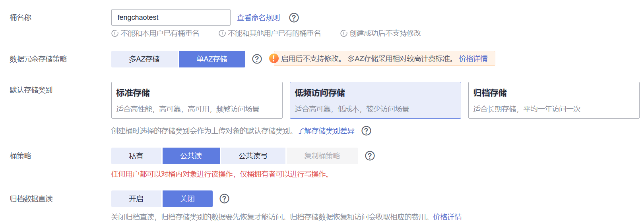Turn off archive direct read with 关闭
644x223 pixels.
[x=187, y=199]
